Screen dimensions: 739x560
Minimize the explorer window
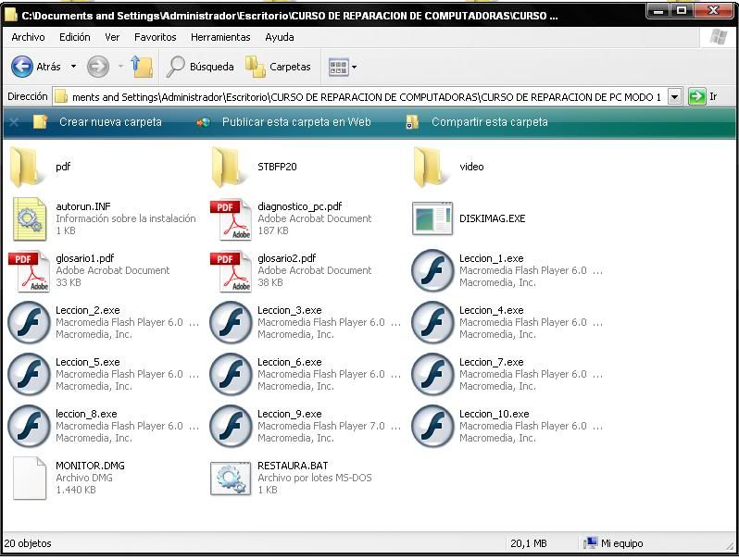[658, 10]
